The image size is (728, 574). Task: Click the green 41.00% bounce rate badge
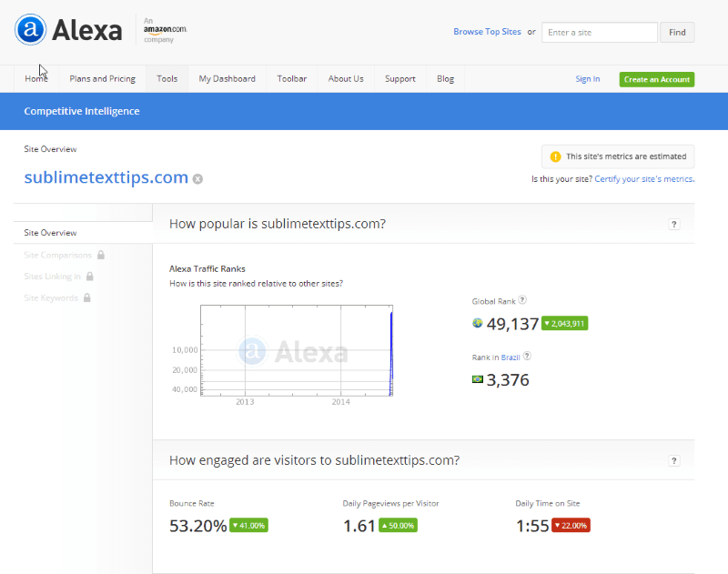(248, 525)
